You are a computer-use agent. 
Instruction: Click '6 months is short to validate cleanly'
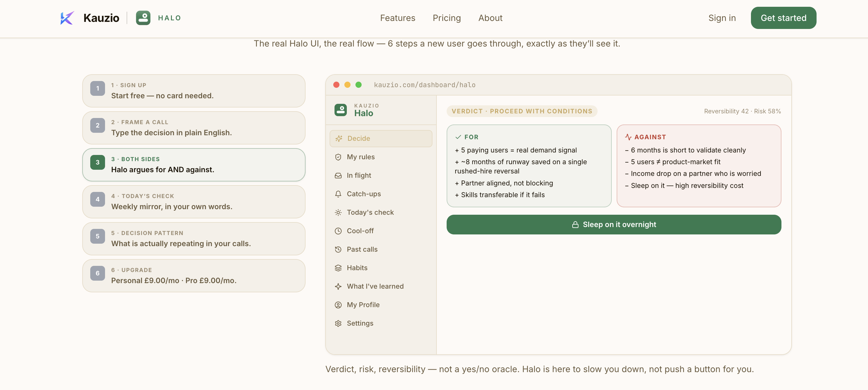coord(685,150)
